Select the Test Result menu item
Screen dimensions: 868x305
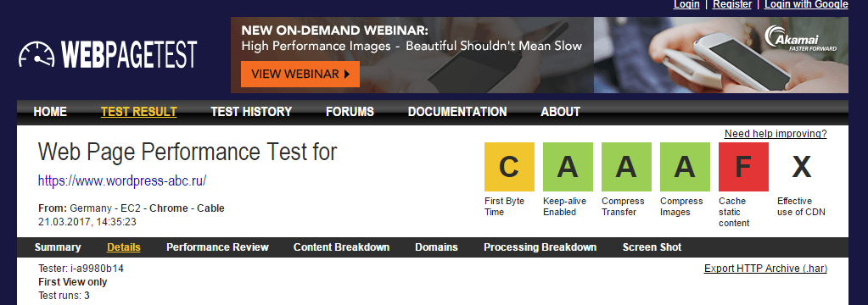[x=139, y=112]
